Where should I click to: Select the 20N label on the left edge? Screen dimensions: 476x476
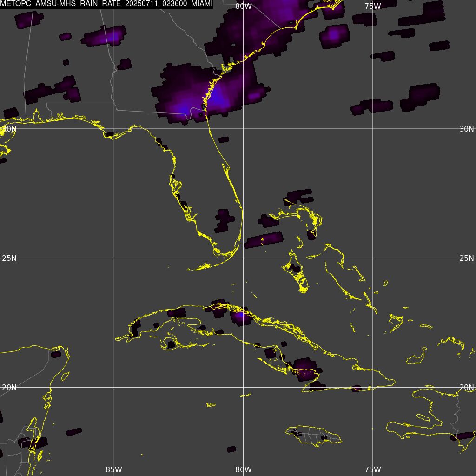(x=9, y=387)
